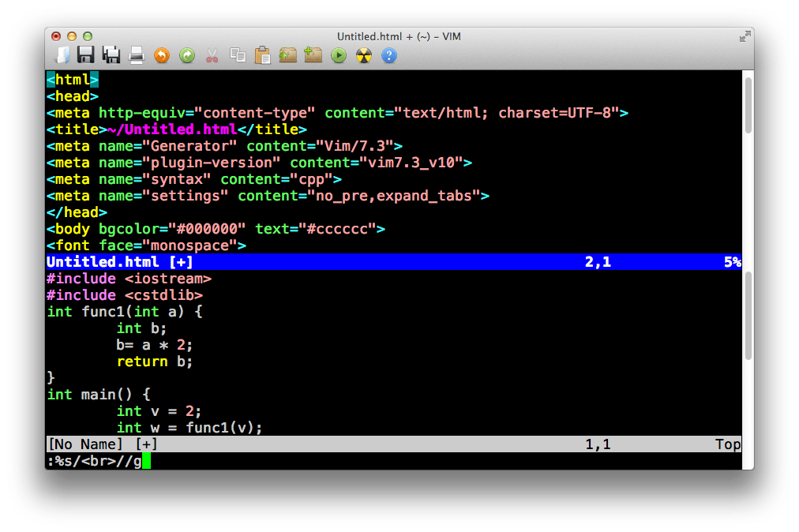
Task: Copy text using the copy icon
Action: [x=237, y=55]
